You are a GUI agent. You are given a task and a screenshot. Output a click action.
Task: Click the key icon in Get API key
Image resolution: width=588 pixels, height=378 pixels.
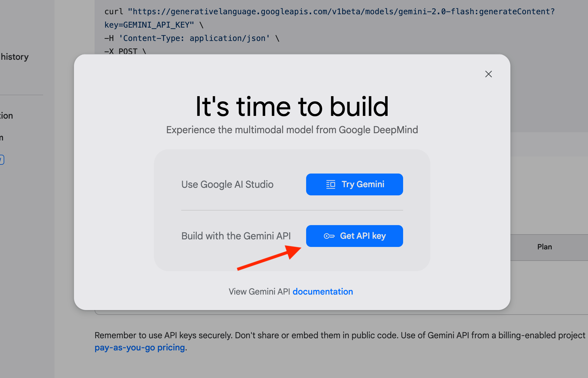coord(329,236)
